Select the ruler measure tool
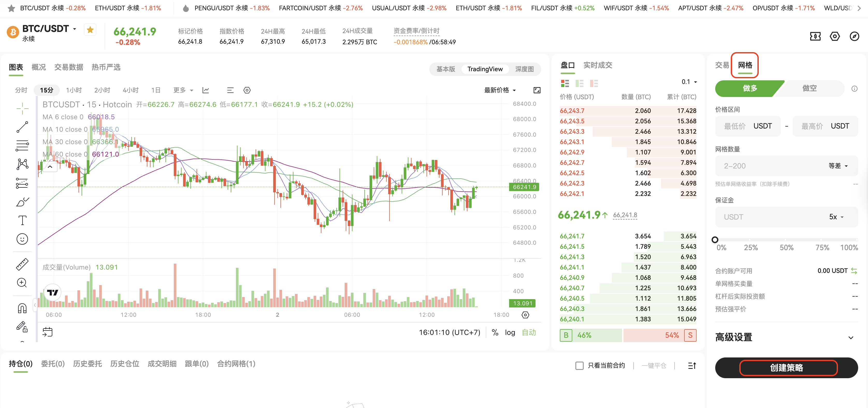The image size is (868, 408). (22, 264)
